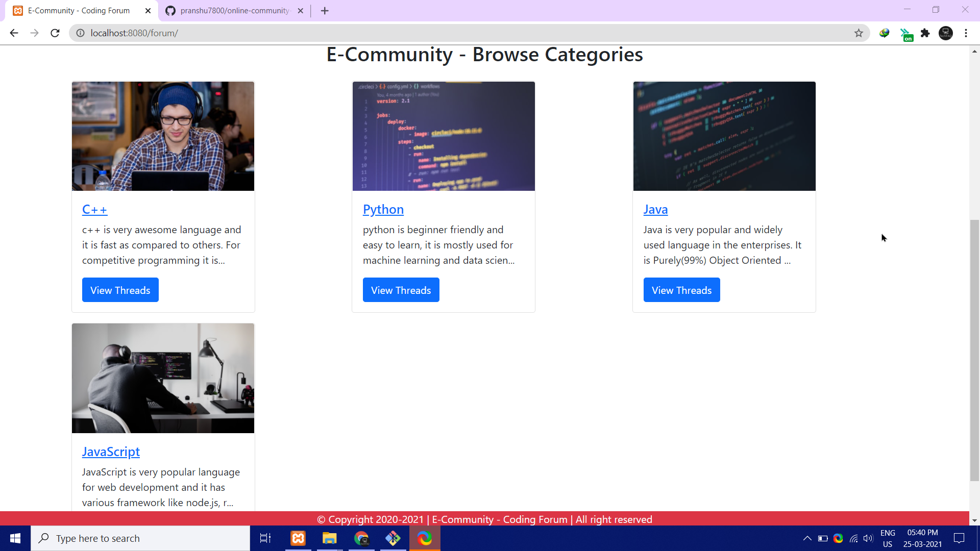The image size is (980, 551).
Task: Open File Explorer from the taskbar
Action: 329,538
